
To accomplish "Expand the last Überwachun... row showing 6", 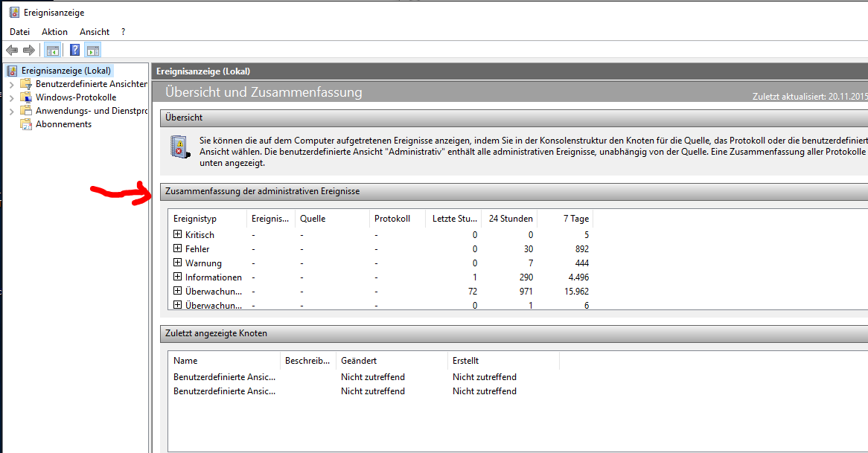I will click(x=177, y=305).
